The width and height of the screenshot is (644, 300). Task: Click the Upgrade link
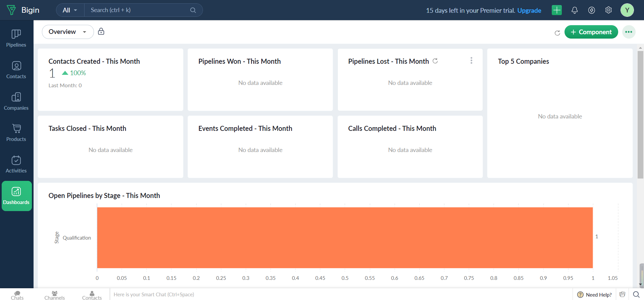coord(529,10)
